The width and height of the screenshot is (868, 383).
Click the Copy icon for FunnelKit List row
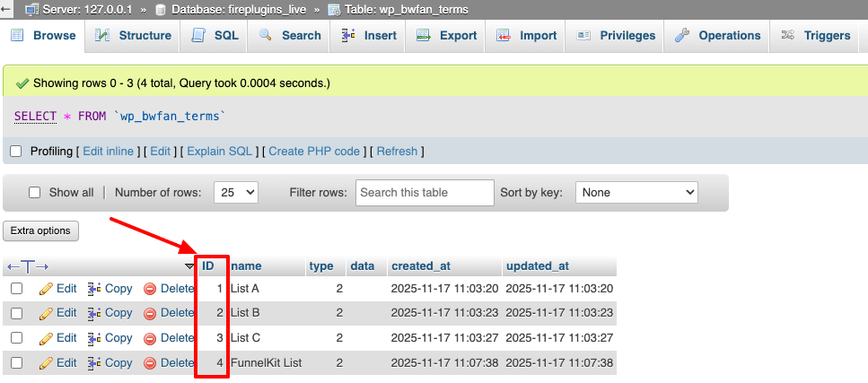(94, 363)
